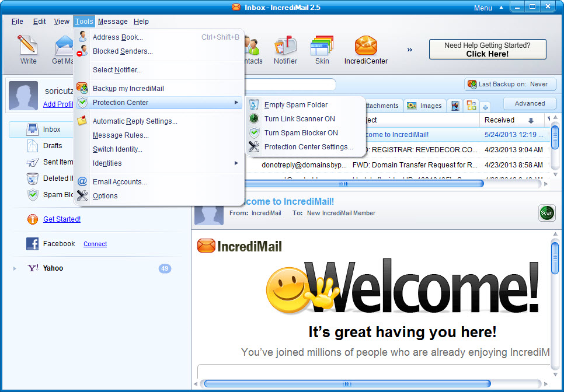Screen dimensions: 564x392
Task: Click the Received column header
Action: 512,120
